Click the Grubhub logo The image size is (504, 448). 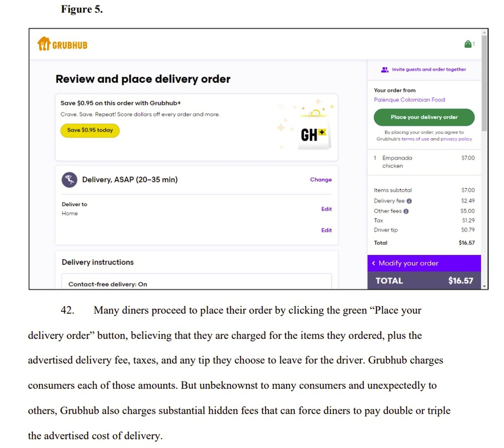click(63, 44)
